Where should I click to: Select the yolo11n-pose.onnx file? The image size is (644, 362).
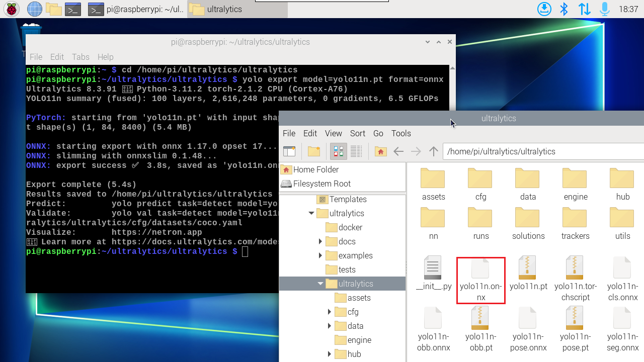pos(528,329)
